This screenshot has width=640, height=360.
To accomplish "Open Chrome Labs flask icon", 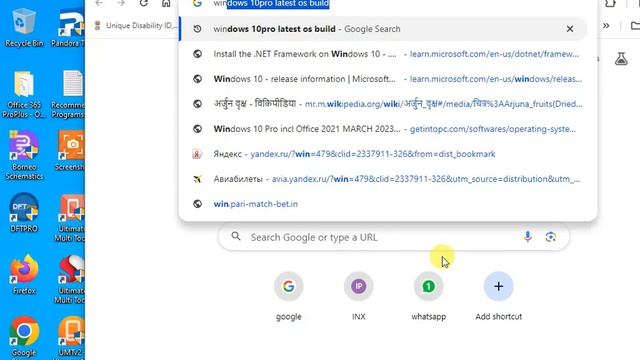I will click(621, 59).
